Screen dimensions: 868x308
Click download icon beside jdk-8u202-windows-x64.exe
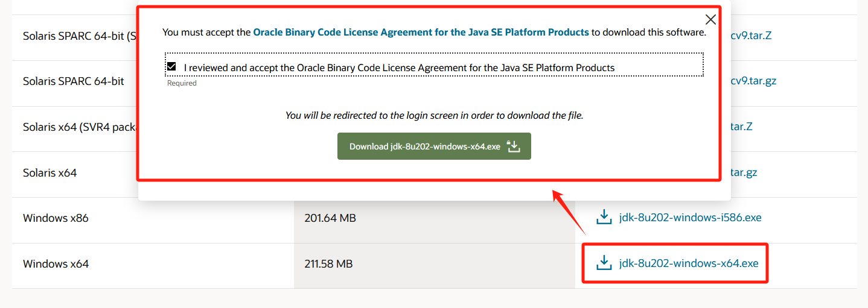point(604,263)
